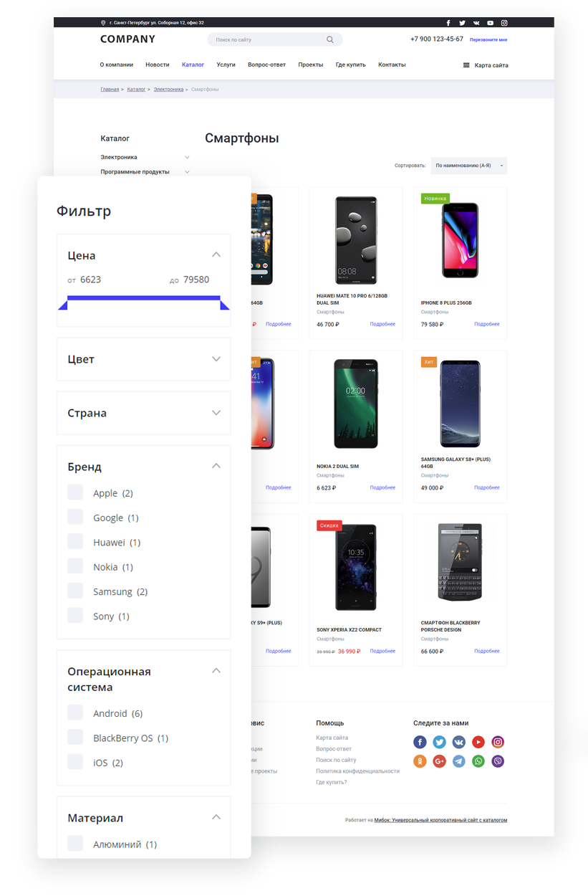Screen dimensions: 588x896
Task: Open the YouTube icon in top bar
Action: [x=490, y=23]
